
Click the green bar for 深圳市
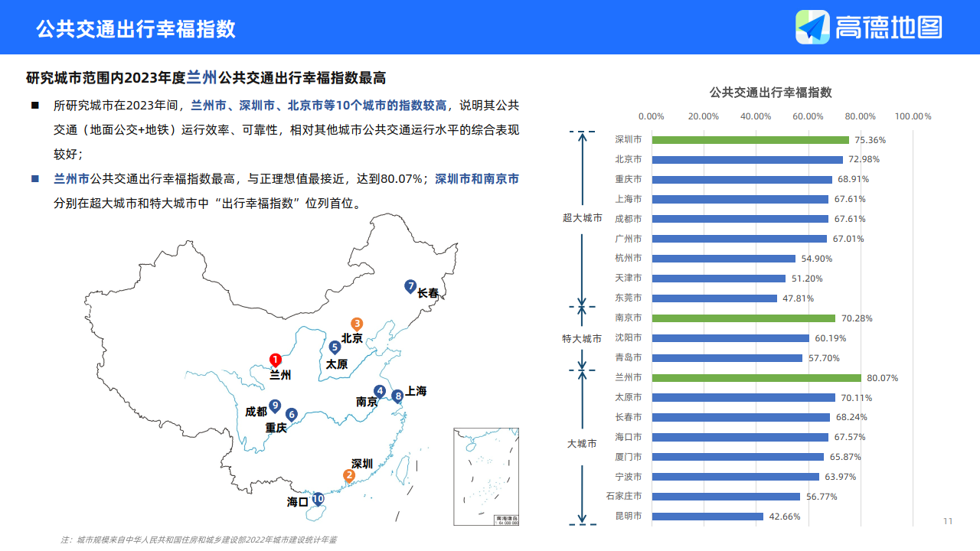tap(750, 140)
